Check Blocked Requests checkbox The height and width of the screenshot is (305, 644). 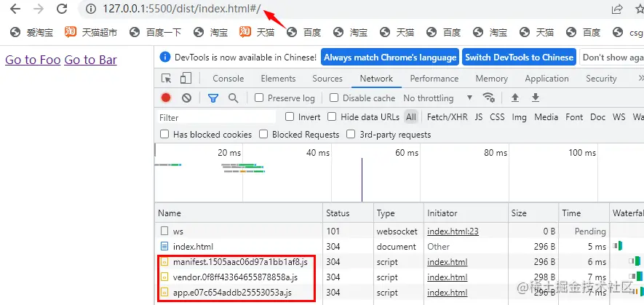pos(263,135)
